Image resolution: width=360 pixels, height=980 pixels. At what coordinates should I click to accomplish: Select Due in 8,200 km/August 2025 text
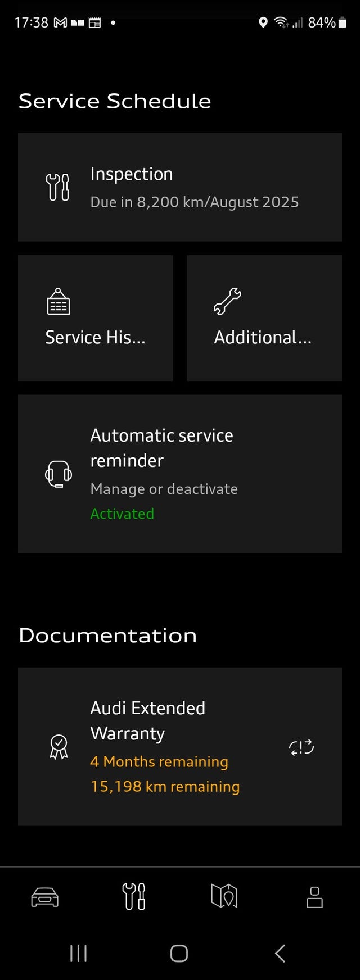point(195,202)
